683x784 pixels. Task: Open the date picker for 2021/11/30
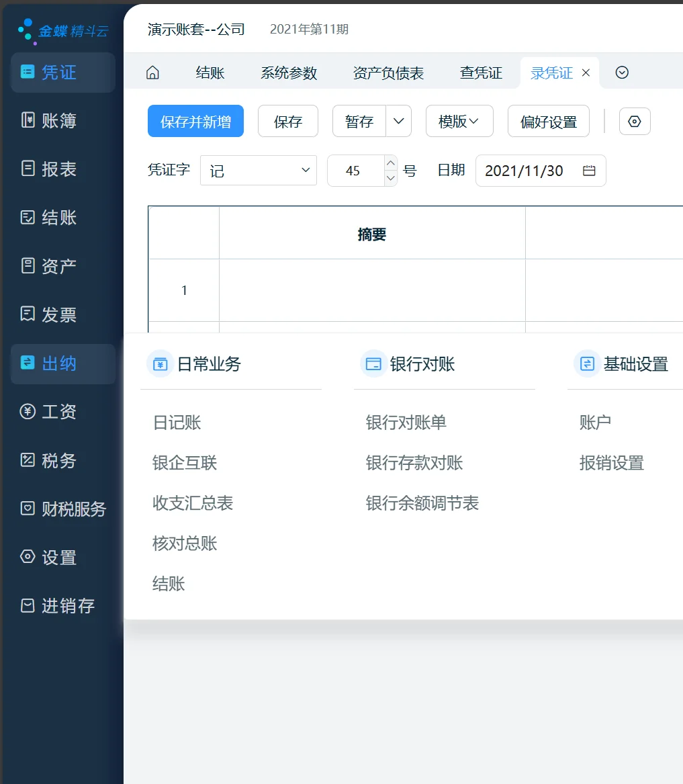(x=588, y=171)
